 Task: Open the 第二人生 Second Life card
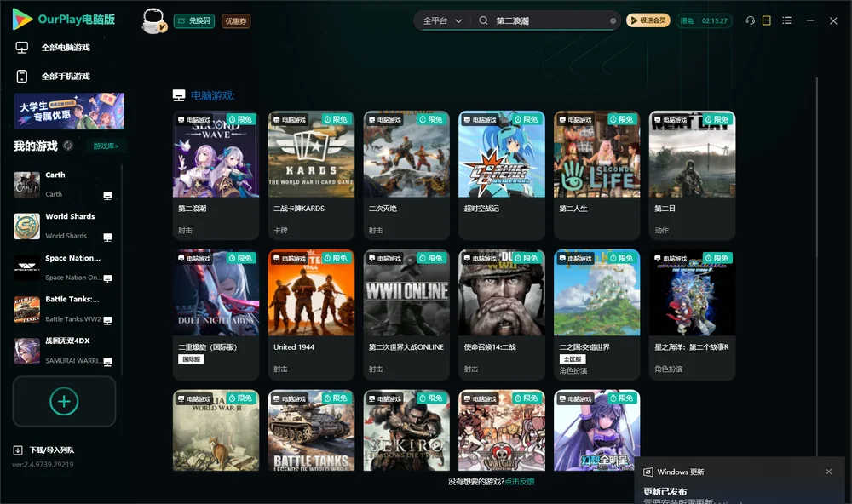596,175
